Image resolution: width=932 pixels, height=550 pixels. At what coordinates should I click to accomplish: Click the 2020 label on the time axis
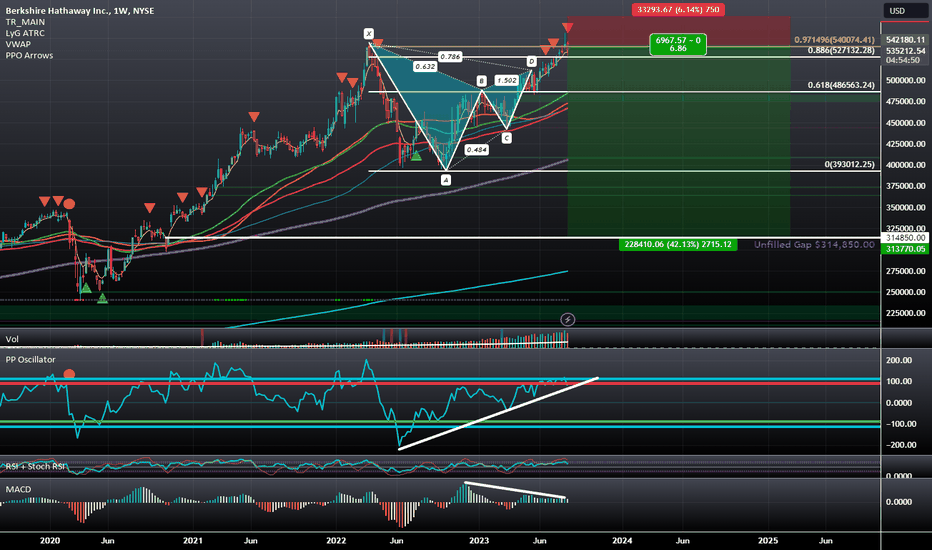click(x=50, y=540)
